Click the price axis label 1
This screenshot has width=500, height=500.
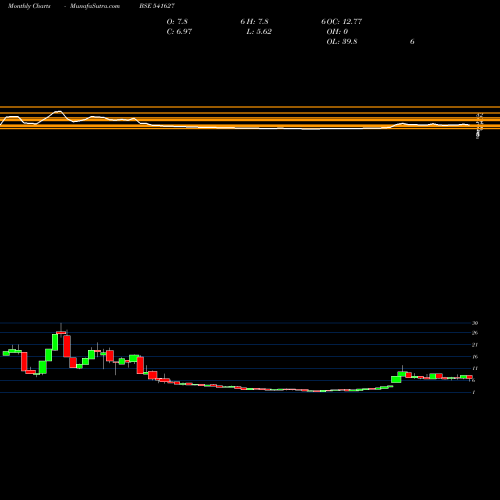474,392
